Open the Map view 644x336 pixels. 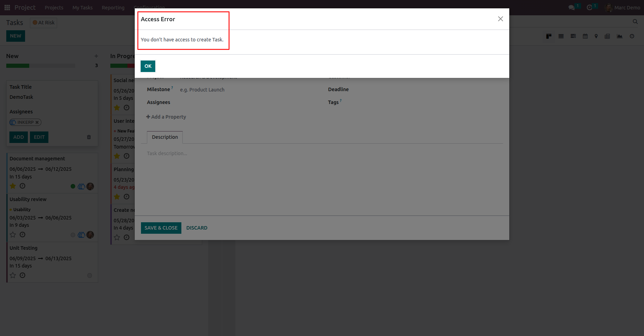click(596, 36)
